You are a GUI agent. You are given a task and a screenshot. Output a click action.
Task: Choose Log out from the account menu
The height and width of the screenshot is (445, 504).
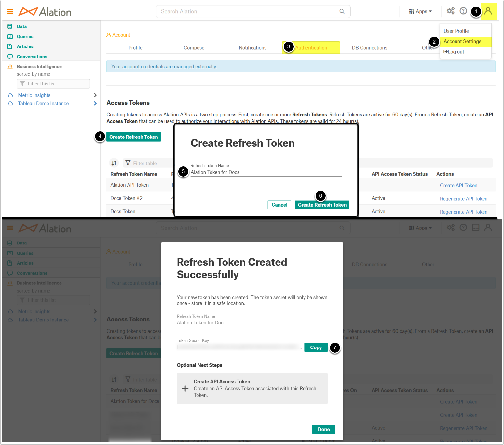[x=454, y=52]
